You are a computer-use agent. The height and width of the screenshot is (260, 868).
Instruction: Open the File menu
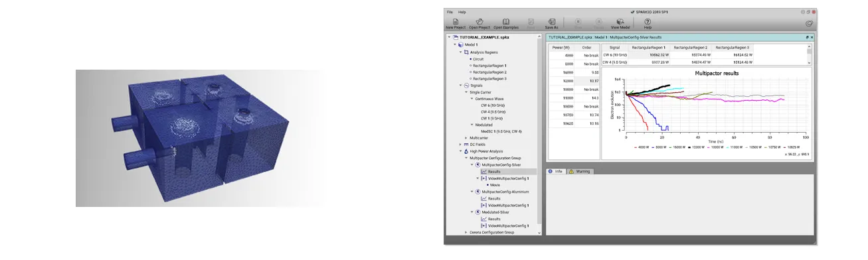coord(450,12)
